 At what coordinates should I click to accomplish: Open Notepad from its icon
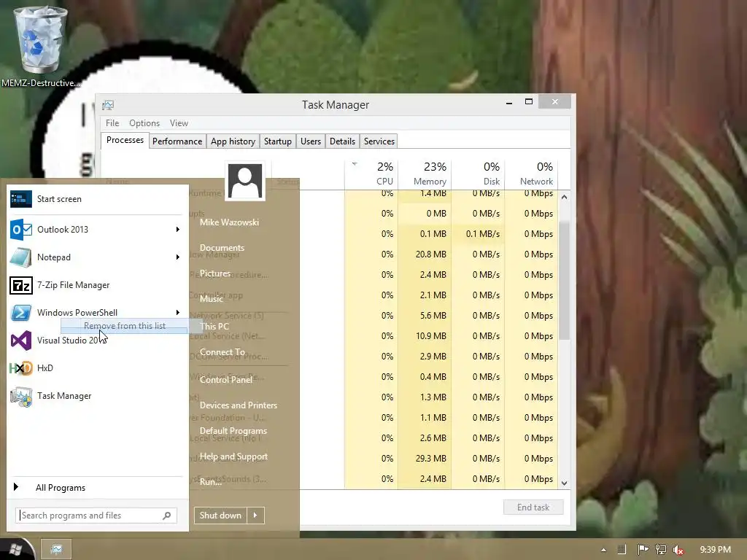click(21, 257)
